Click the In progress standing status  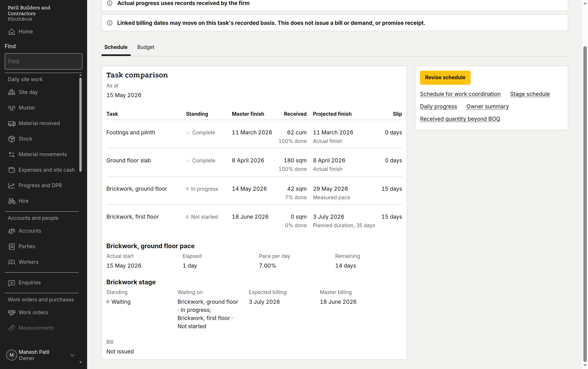click(202, 189)
